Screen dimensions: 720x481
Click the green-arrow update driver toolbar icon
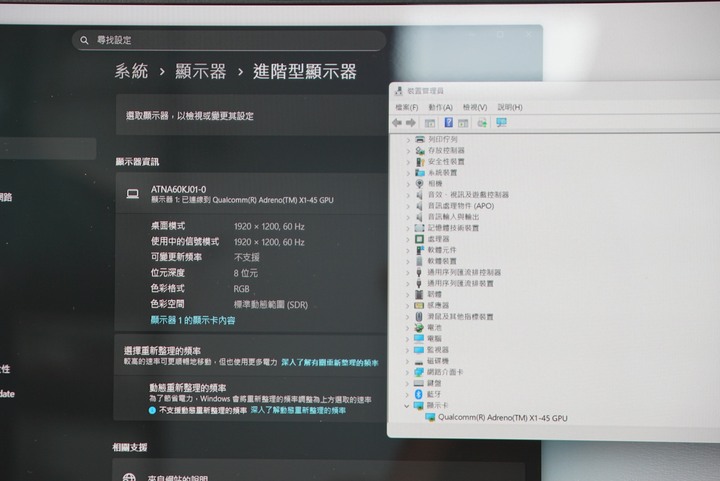click(482, 123)
